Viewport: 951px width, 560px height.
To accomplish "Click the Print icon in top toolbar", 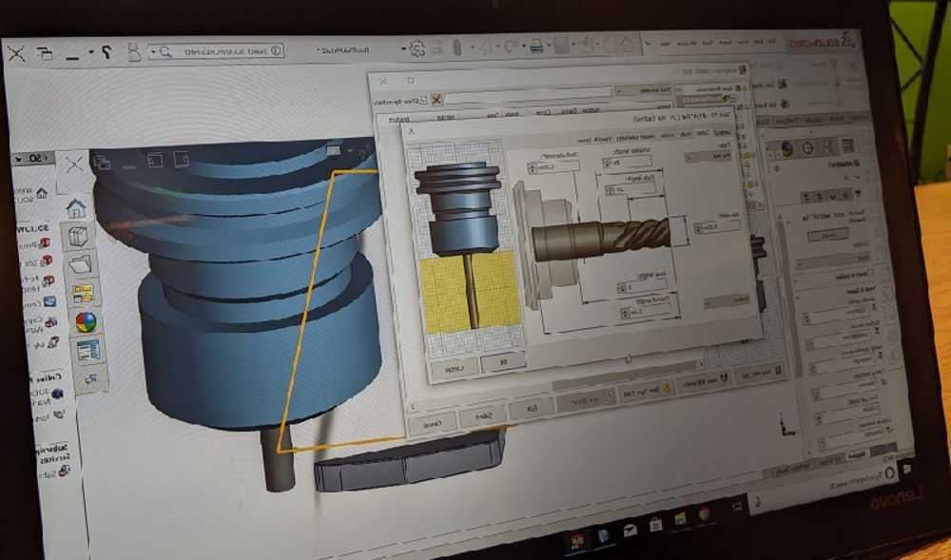I will [536, 46].
